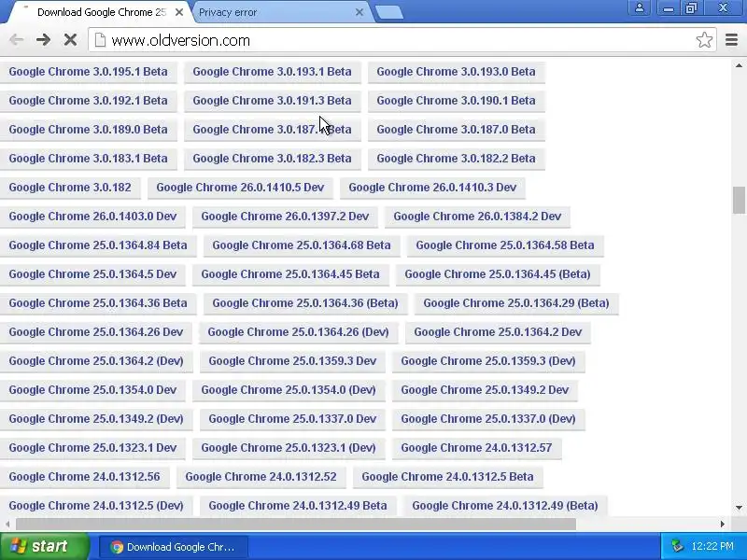Open Google Chrome 26.0.1410.3 Dev link
Viewport: 747px width, 560px height.
pyautogui.click(x=432, y=188)
